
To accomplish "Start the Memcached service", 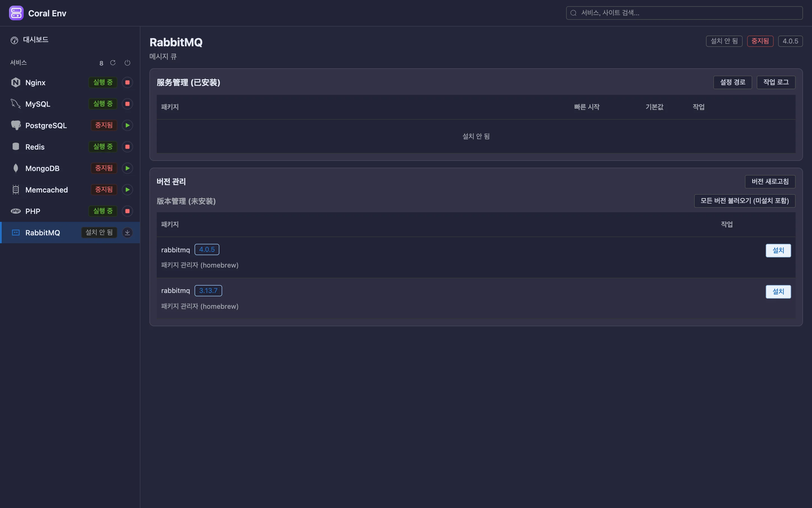I will tap(127, 190).
